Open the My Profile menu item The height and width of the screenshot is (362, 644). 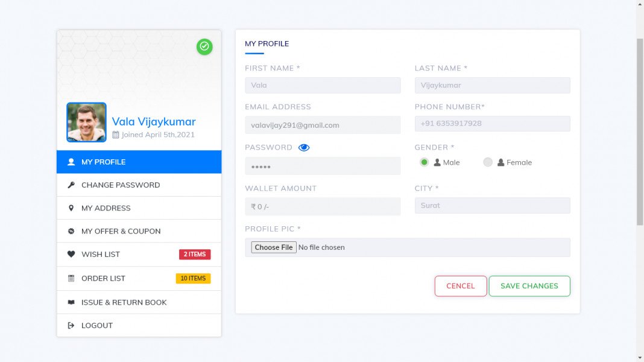click(x=139, y=162)
